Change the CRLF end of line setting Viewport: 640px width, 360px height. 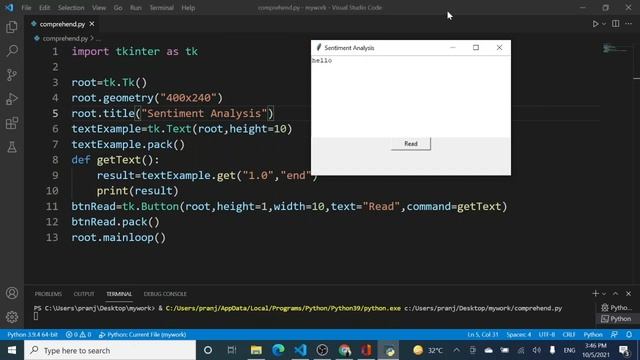coord(569,335)
